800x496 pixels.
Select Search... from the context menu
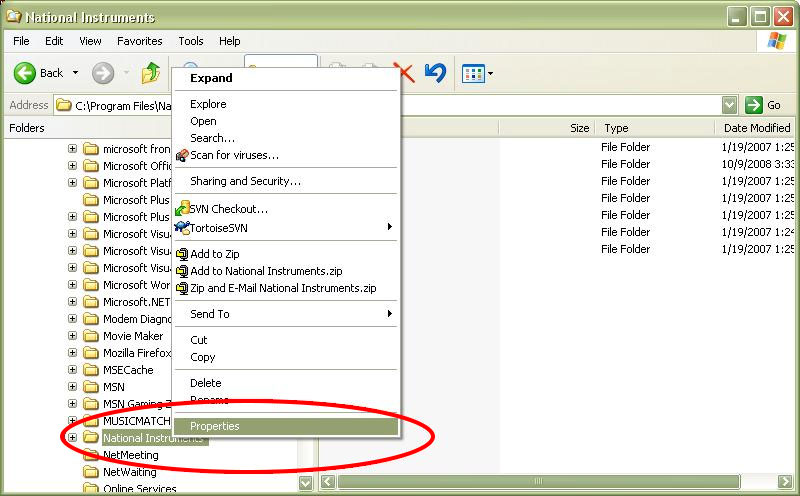tap(286, 138)
